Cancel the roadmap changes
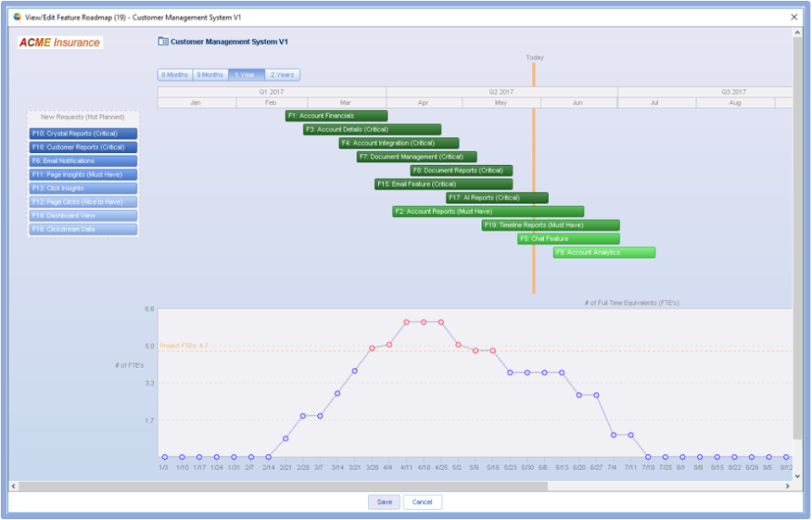The width and height of the screenshot is (812, 520). click(x=422, y=502)
